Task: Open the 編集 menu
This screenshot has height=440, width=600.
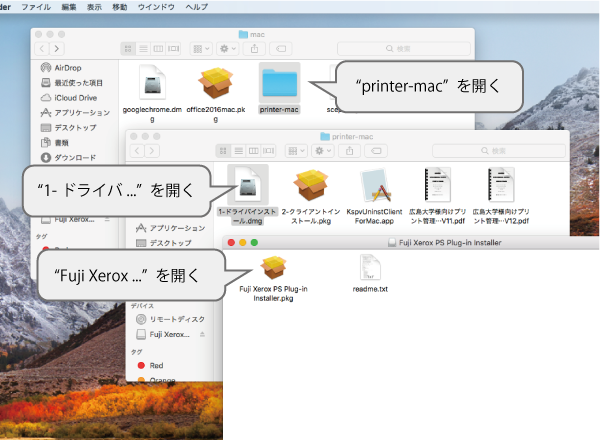Action: (69, 7)
